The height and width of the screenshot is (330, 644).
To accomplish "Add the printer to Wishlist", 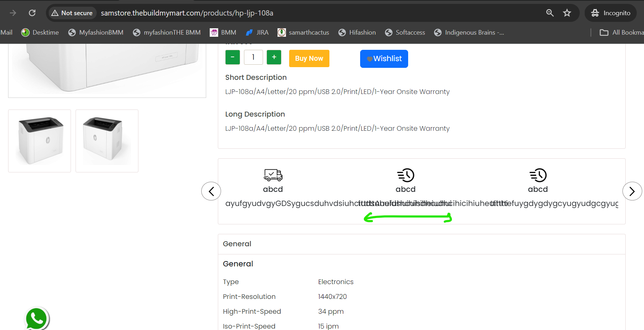I will click(x=384, y=59).
